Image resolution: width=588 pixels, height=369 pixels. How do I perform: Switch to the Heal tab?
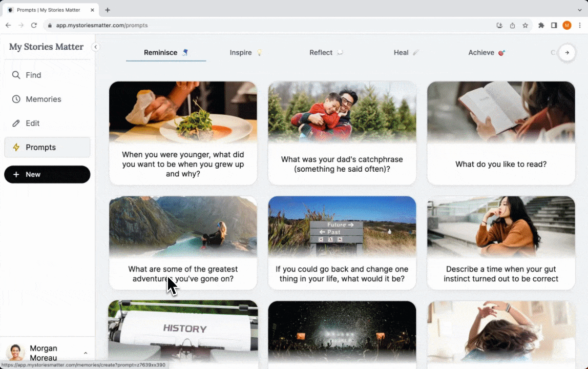click(406, 53)
